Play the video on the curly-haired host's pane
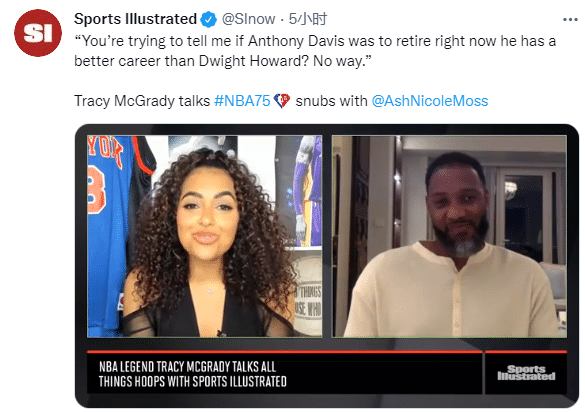The width and height of the screenshot is (585, 412). tap(204, 237)
